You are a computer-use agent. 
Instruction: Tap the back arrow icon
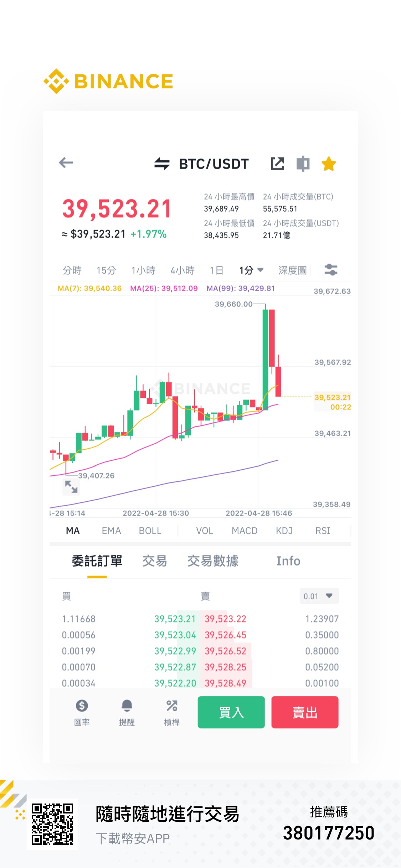point(66,163)
